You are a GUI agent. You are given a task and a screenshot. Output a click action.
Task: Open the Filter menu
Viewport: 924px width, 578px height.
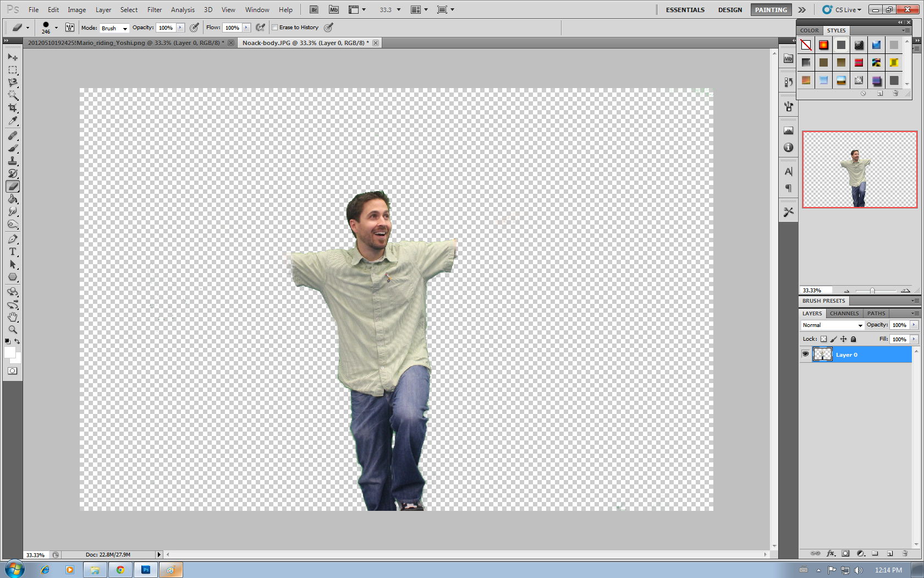coord(155,10)
